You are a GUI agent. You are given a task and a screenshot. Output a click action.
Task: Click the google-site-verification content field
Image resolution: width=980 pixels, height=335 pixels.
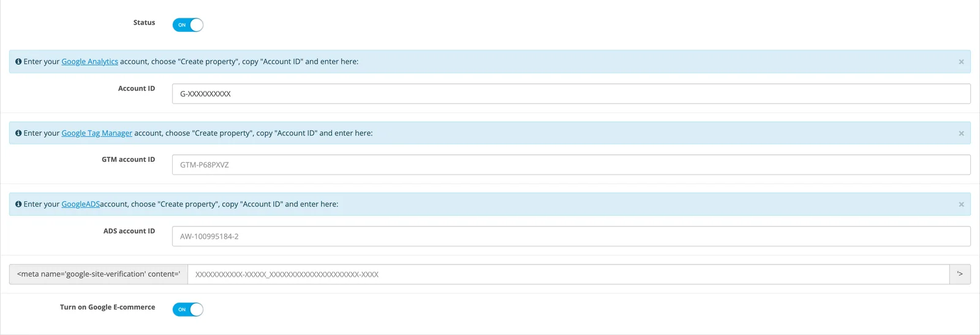568,274
